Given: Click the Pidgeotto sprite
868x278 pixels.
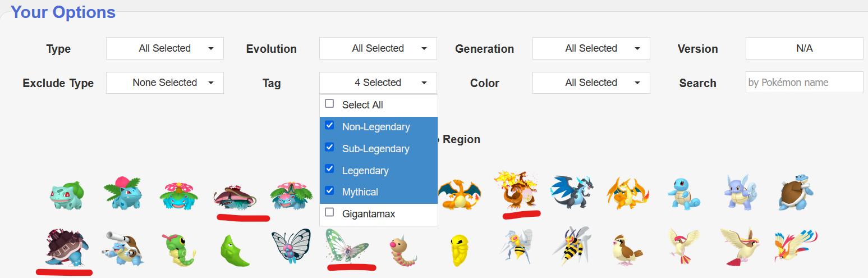Looking at the screenshot, I should click(x=684, y=246).
